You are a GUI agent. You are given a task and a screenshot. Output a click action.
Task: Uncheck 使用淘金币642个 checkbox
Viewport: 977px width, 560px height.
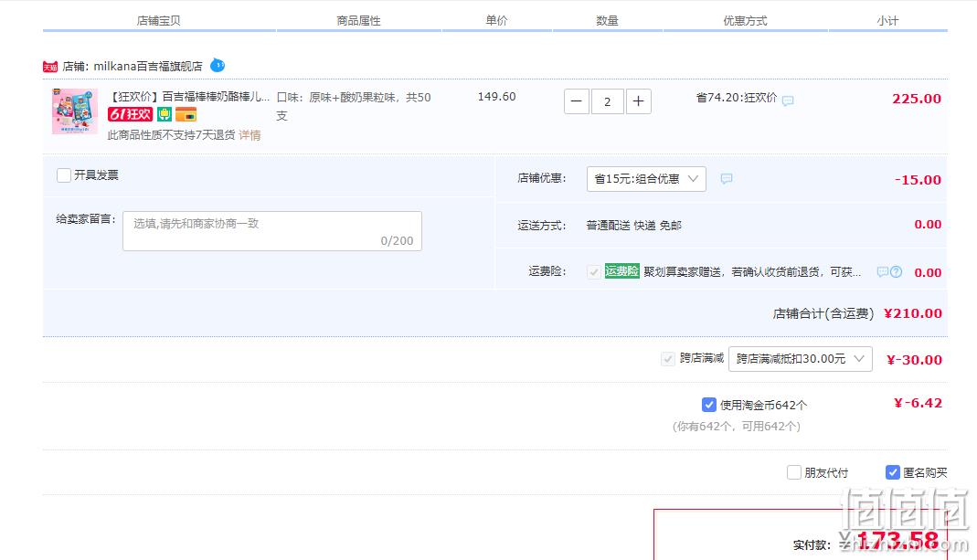pos(709,405)
